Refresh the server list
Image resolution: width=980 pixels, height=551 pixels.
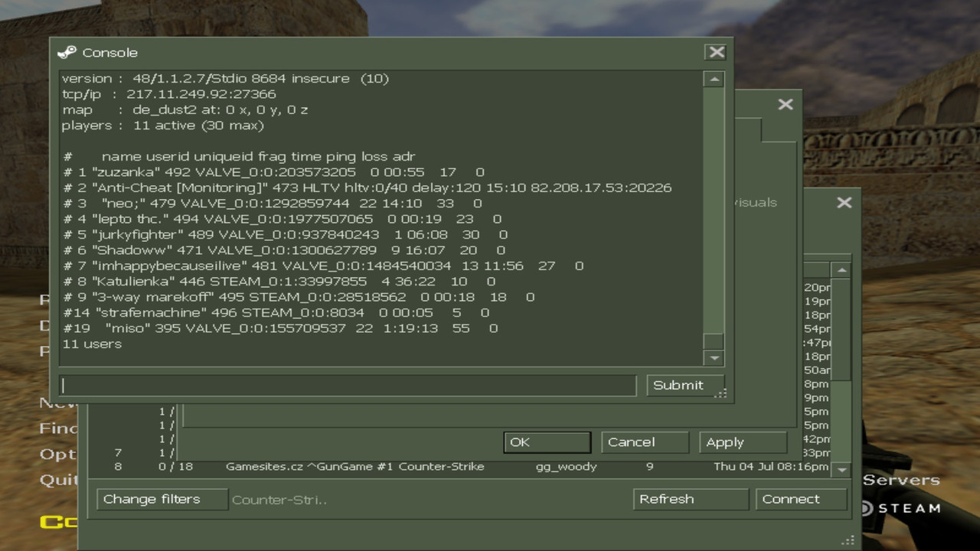point(691,499)
